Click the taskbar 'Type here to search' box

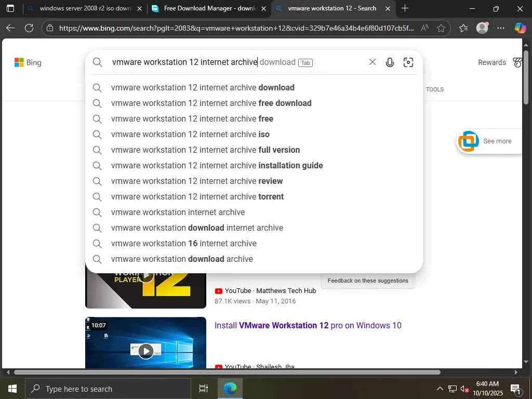[108, 389]
